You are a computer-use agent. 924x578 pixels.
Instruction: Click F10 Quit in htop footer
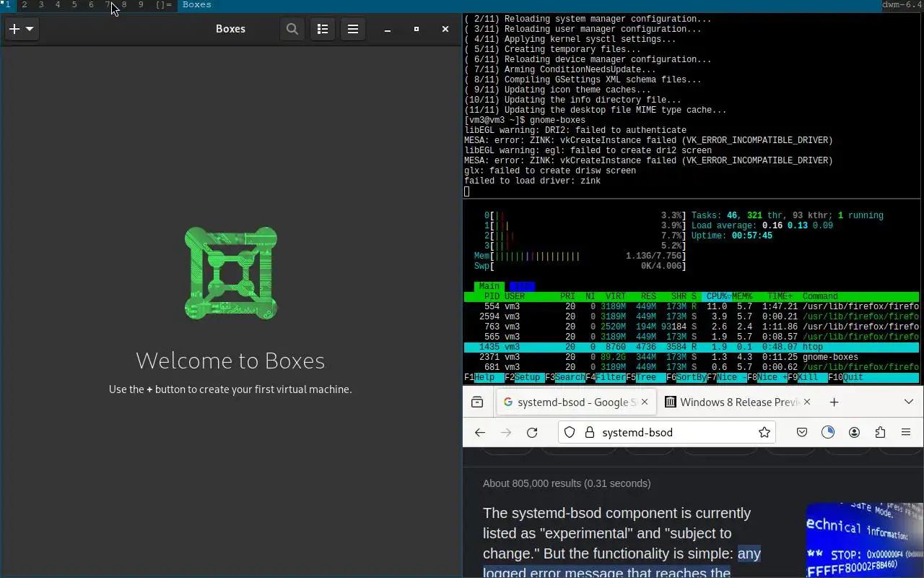845,377
